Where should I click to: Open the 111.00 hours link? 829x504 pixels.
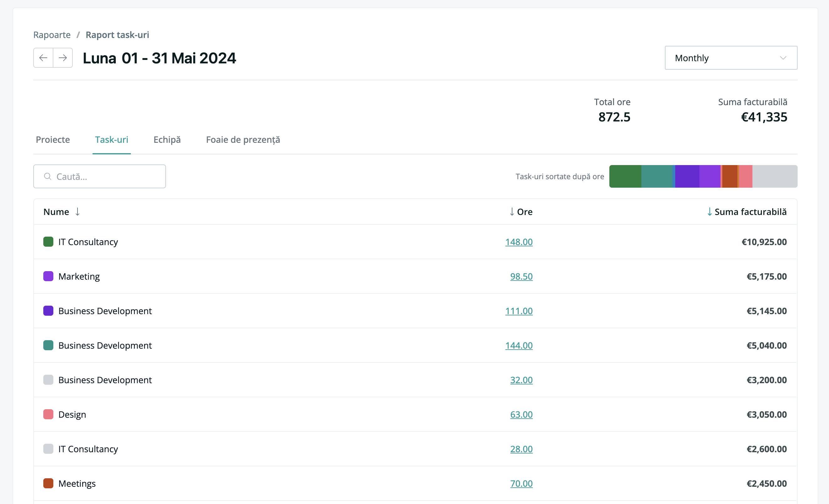click(519, 311)
